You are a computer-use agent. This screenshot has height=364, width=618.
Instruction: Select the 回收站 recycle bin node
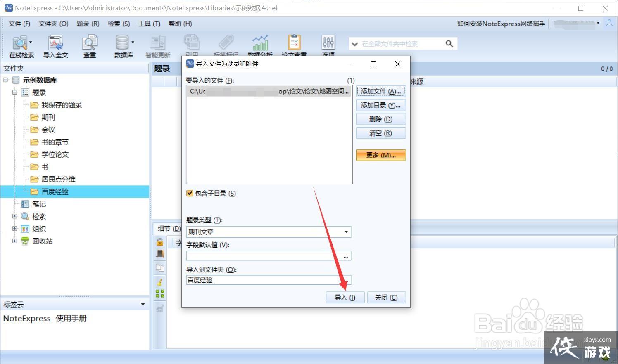pos(42,241)
